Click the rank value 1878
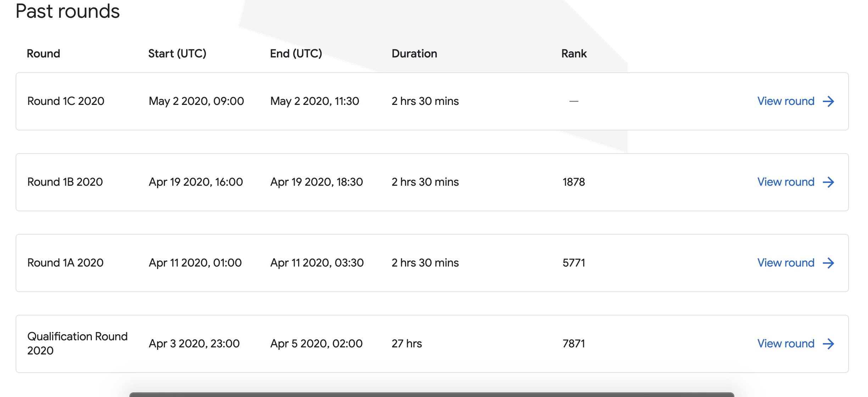The image size is (868, 397). tap(574, 182)
